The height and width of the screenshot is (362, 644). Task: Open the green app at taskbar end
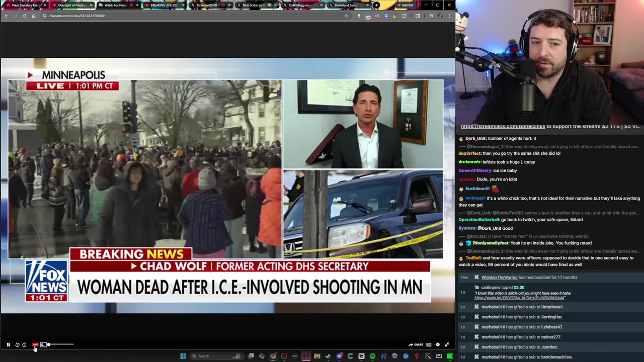coord(449,356)
